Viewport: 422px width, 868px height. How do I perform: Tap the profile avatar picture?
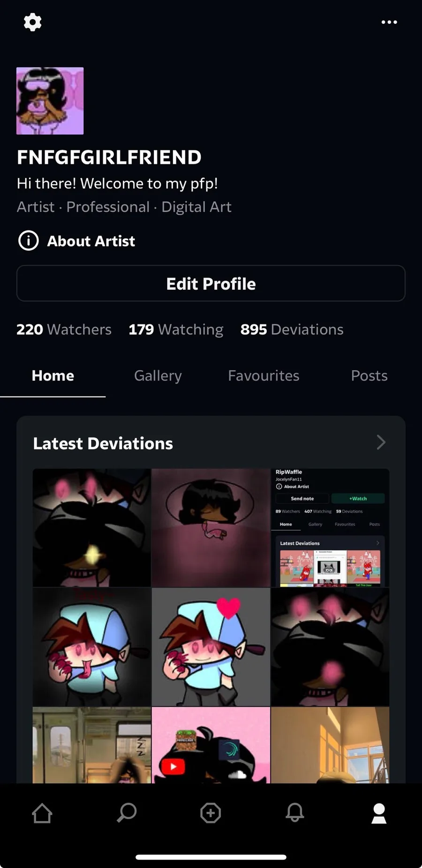click(x=50, y=101)
